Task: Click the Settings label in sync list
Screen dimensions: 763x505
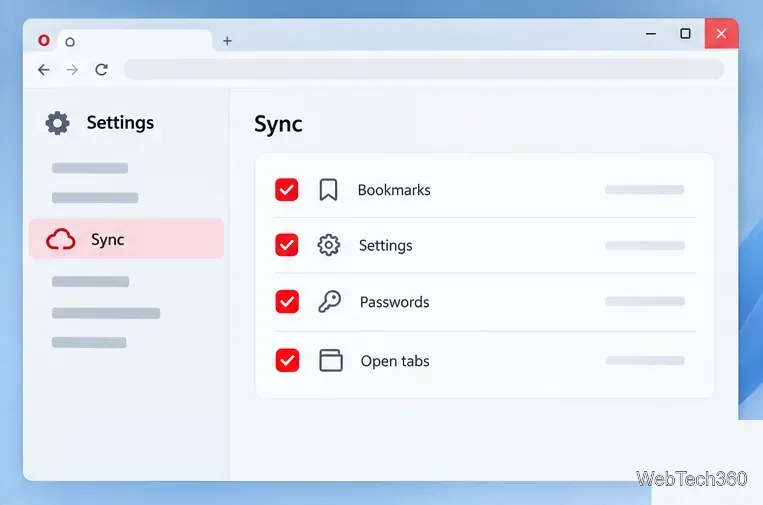Action: [385, 246]
